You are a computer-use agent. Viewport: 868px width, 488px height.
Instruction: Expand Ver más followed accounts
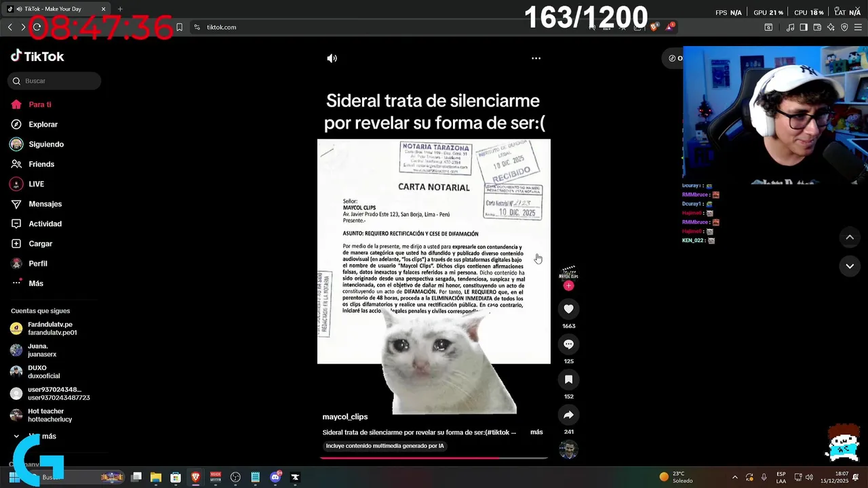coord(35,436)
